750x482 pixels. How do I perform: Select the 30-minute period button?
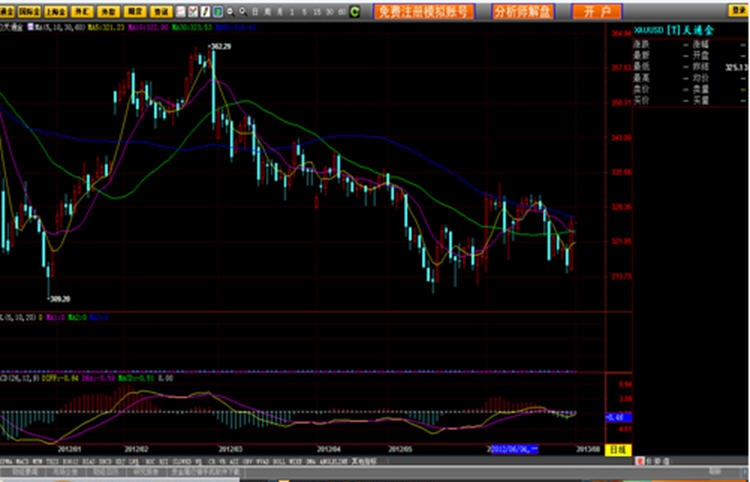click(330, 11)
